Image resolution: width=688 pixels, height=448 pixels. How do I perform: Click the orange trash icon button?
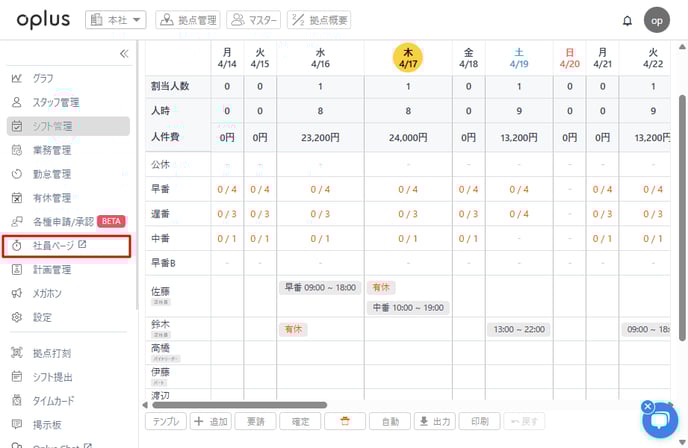(x=345, y=422)
